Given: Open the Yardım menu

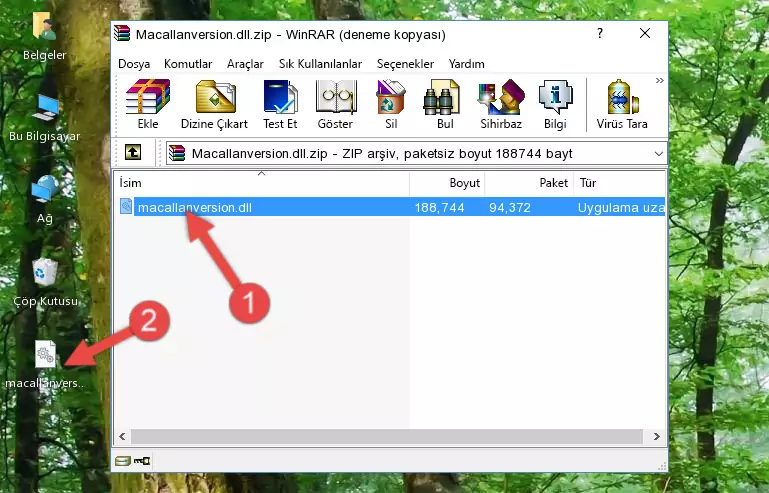Looking at the screenshot, I should 466,64.
